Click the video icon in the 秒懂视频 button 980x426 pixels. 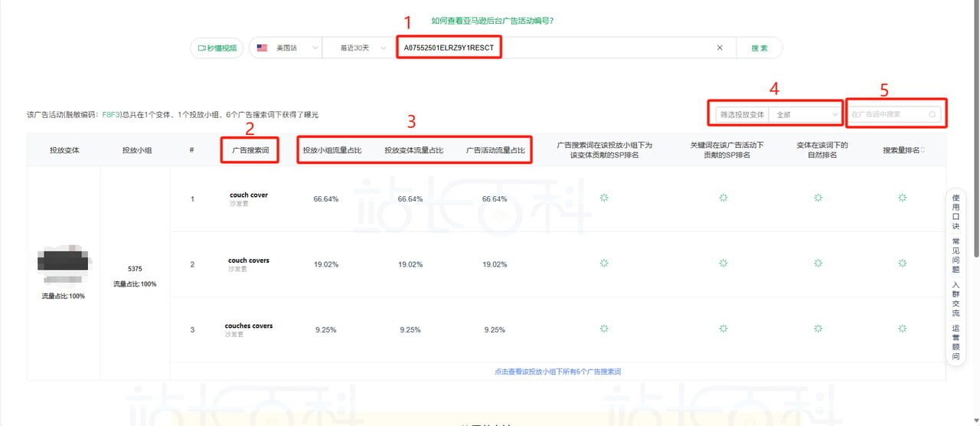coord(202,48)
